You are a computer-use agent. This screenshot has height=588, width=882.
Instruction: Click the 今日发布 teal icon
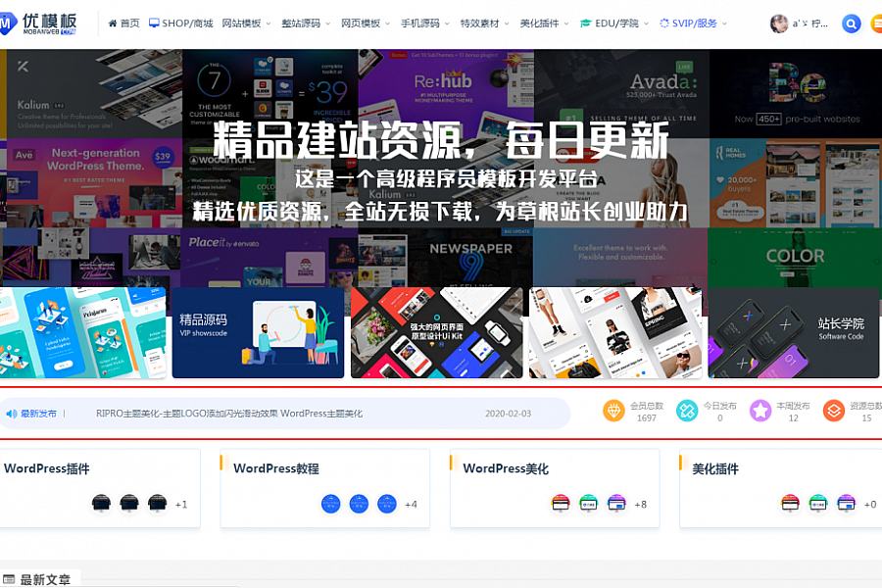click(687, 411)
